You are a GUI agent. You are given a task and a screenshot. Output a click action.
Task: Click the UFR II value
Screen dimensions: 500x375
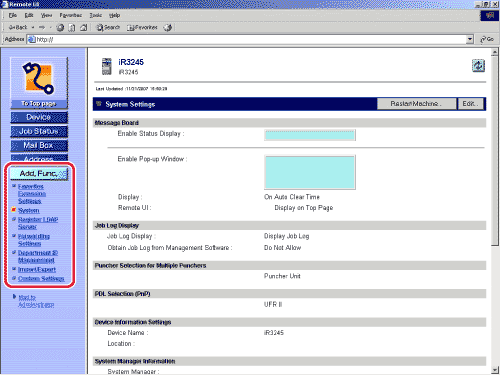tap(273, 304)
